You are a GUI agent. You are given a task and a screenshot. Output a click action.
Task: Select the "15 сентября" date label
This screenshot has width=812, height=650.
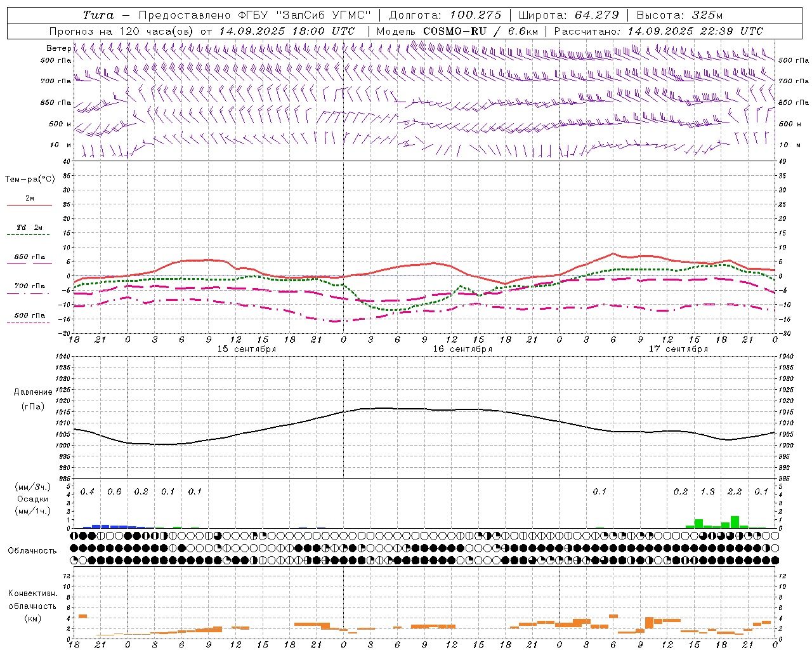(247, 349)
